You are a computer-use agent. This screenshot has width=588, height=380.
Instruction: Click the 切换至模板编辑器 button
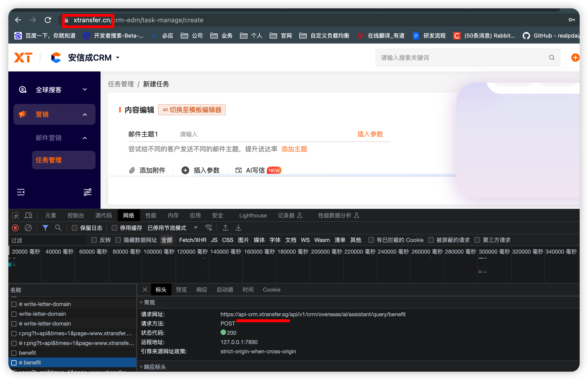(x=192, y=110)
